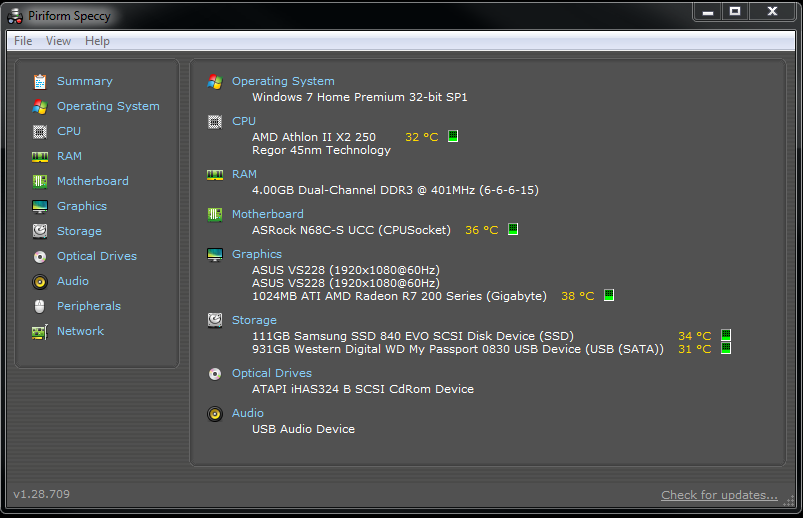The width and height of the screenshot is (803, 518).
Task: Click the Peripherals mouse icon in sidebar
Action: (x=40, y=306)
